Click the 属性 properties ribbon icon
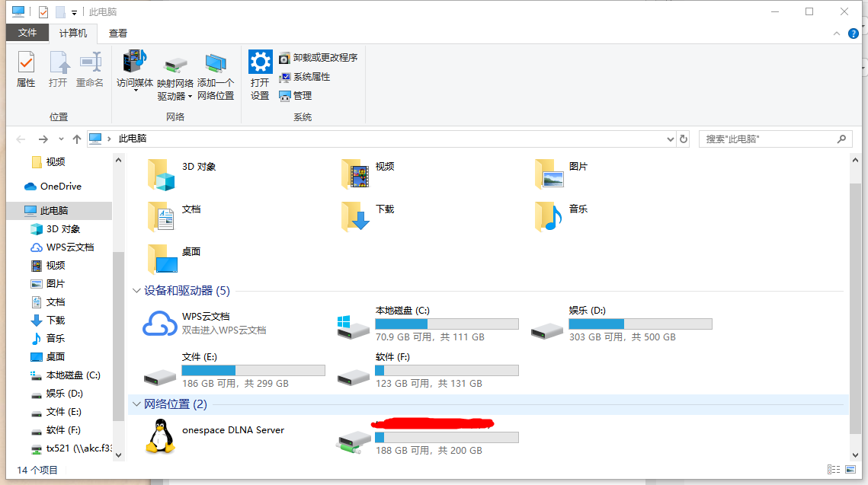 point(26,69)
